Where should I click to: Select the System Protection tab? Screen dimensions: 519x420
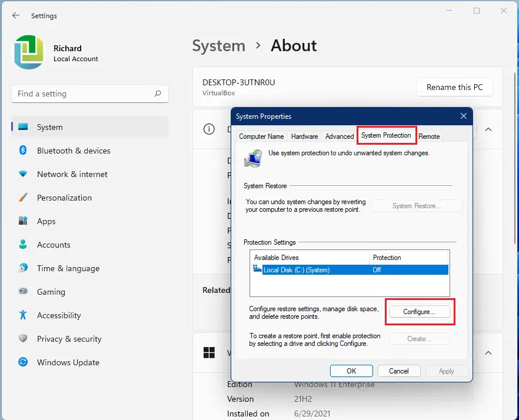[386, 135]
